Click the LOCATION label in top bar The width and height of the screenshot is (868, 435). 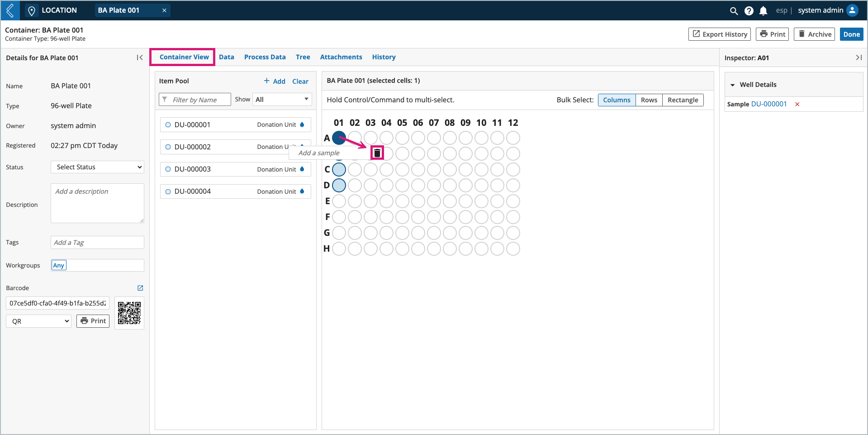click(x=59, y=10)
